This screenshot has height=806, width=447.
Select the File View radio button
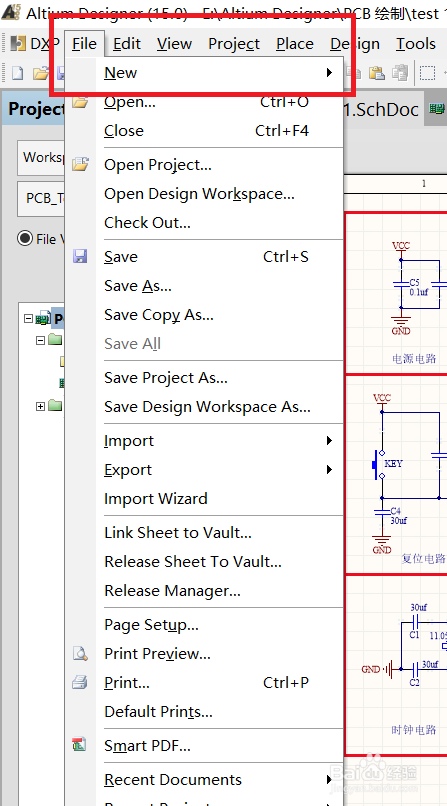pos(25,239)
